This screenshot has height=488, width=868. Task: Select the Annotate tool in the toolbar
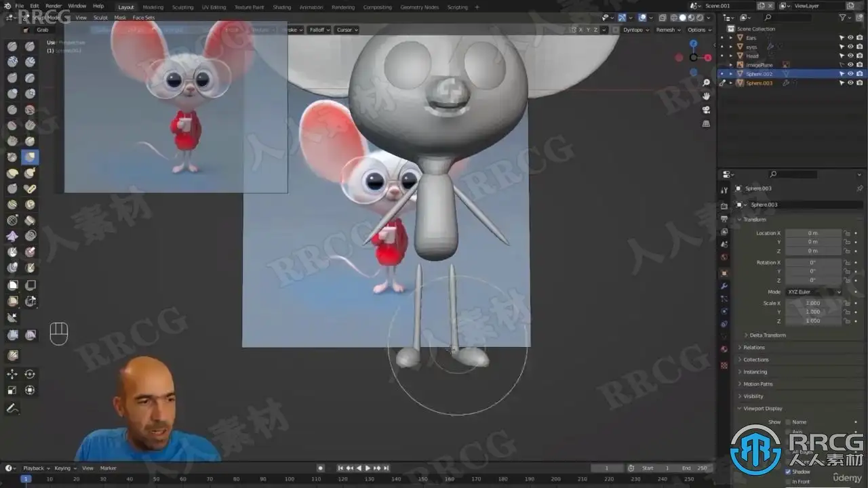[12, 409]
